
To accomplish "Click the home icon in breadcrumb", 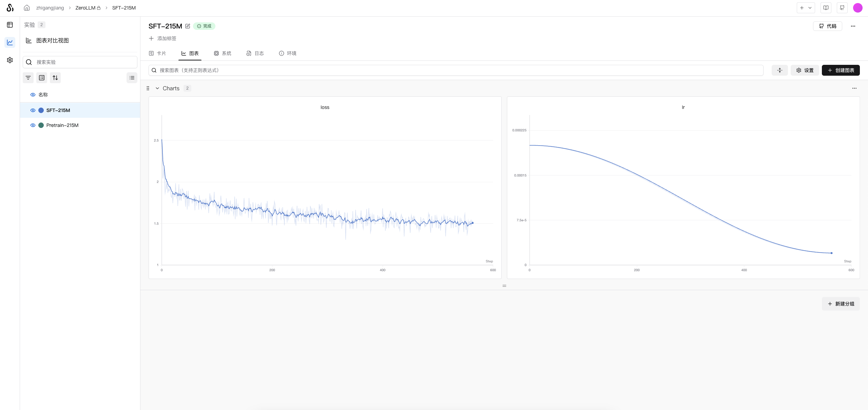I will (x=27, y=8).
